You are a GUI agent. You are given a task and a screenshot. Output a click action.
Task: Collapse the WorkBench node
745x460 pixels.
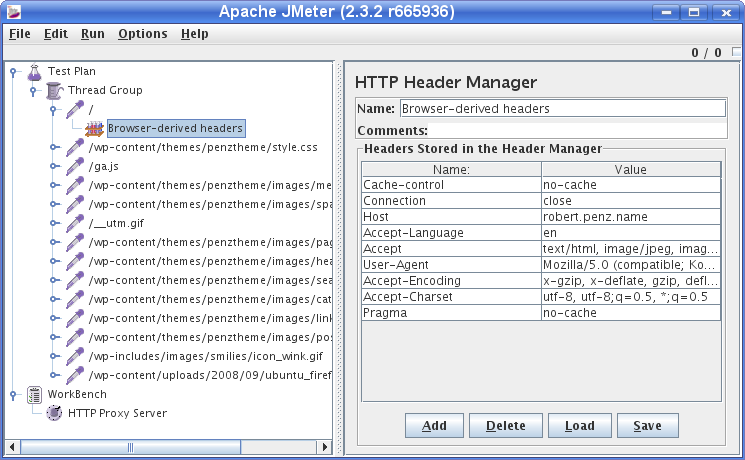coord(13,394)
